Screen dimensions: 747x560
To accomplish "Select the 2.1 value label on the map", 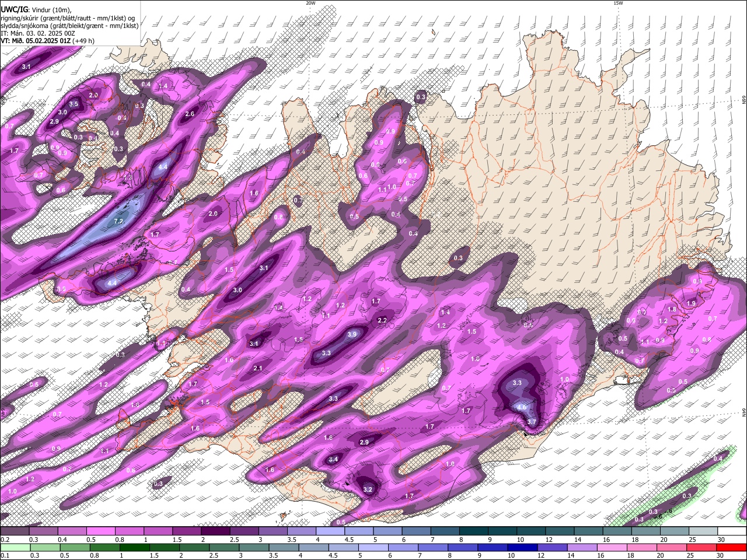I will (x=258, y=368).
